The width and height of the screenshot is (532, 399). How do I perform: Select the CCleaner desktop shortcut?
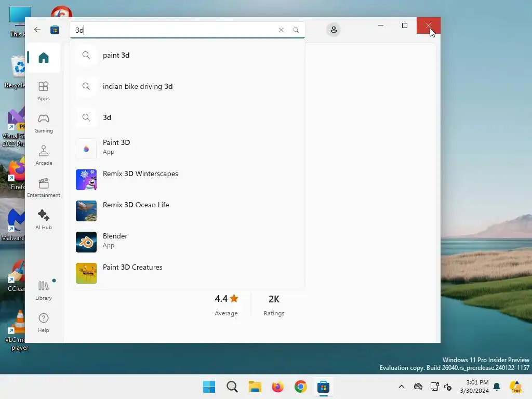coord(16,275)
